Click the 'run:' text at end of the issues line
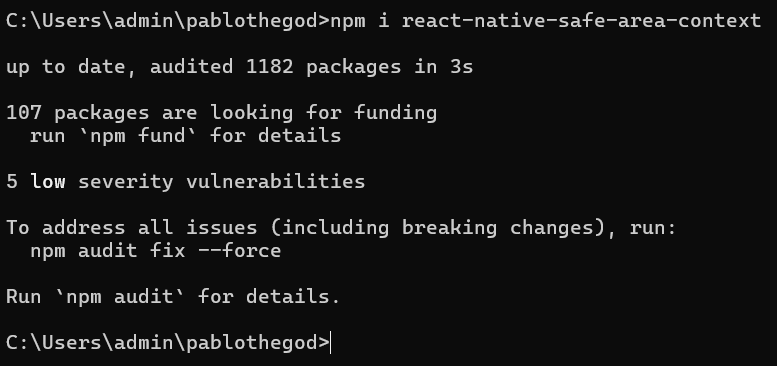 pos(653,228)
